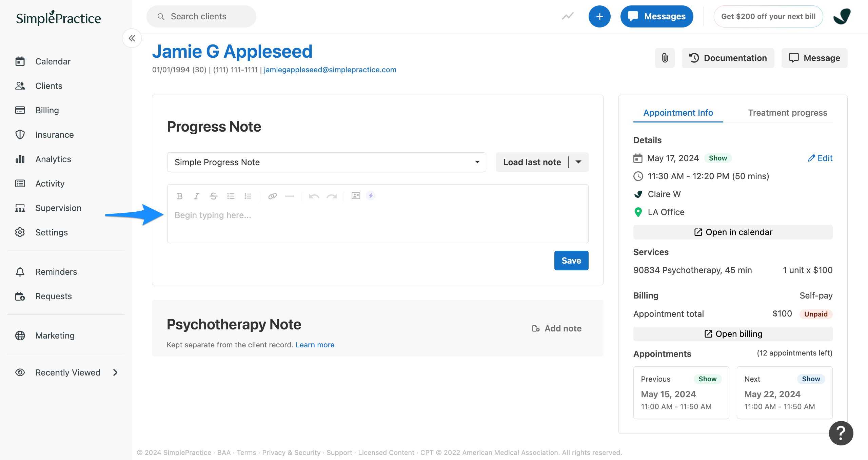Click the template snippet icon in editor toolbar

coord(356,196)
